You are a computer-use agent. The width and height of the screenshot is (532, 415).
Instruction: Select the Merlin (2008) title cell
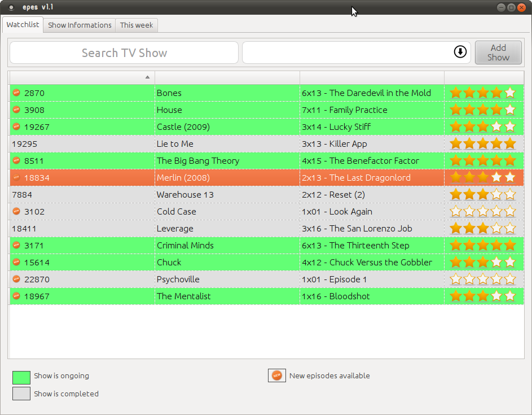[227, 177]
